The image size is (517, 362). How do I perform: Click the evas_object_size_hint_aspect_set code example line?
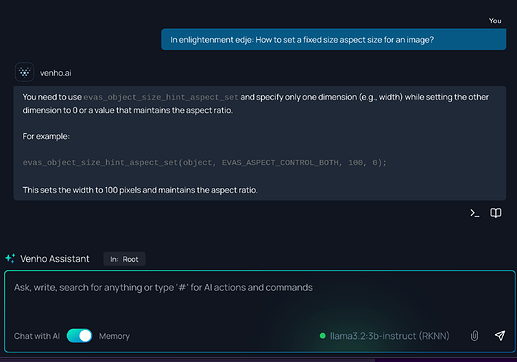coord(204,163)
